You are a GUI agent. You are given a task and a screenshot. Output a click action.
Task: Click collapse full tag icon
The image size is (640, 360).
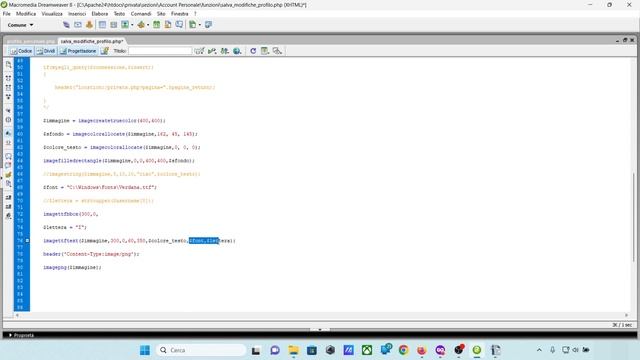point(8,78)
